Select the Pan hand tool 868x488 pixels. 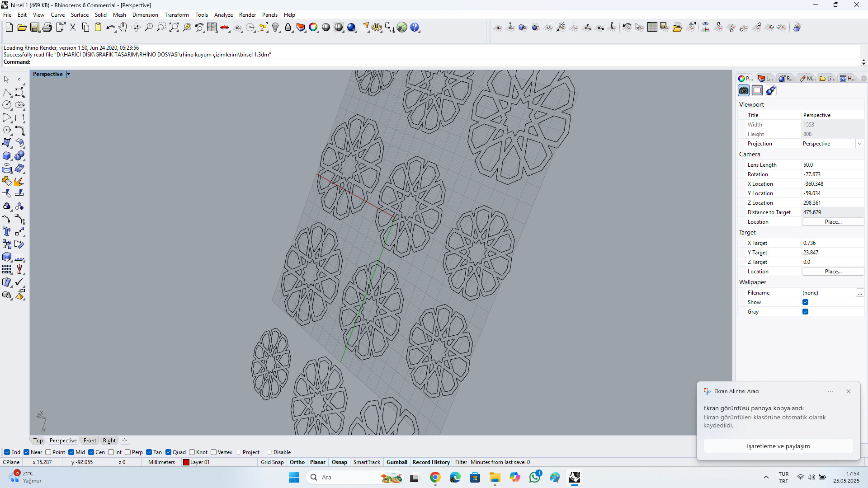123,28
